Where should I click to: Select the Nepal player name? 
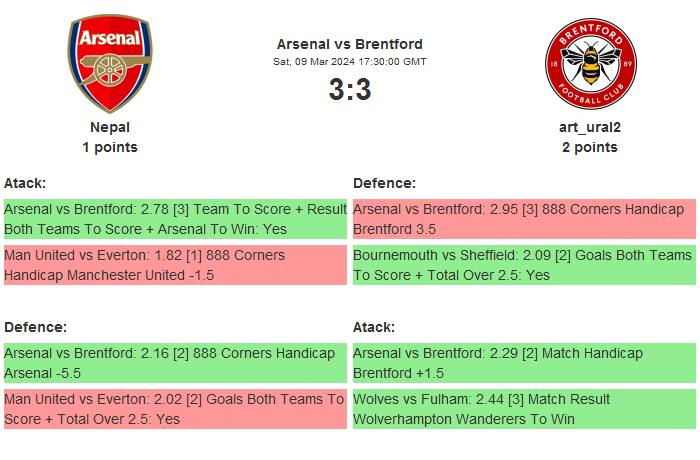coord(110,127)
